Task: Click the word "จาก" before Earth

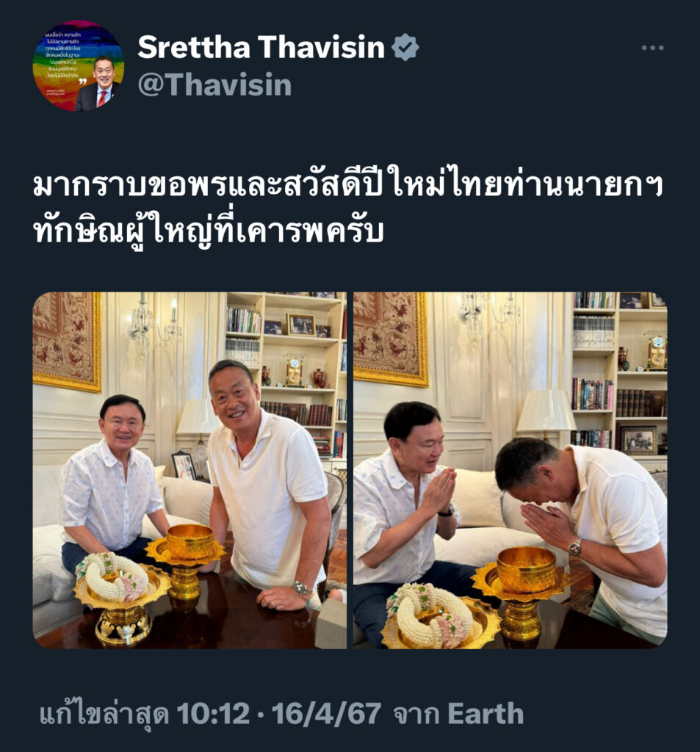Action: [416, 715]
